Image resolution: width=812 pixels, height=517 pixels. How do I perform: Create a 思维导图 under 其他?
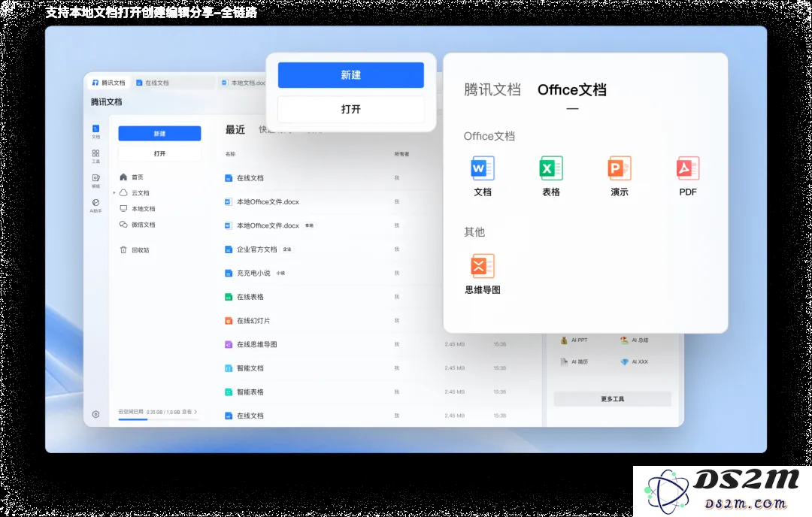click(x=483, y=274)
